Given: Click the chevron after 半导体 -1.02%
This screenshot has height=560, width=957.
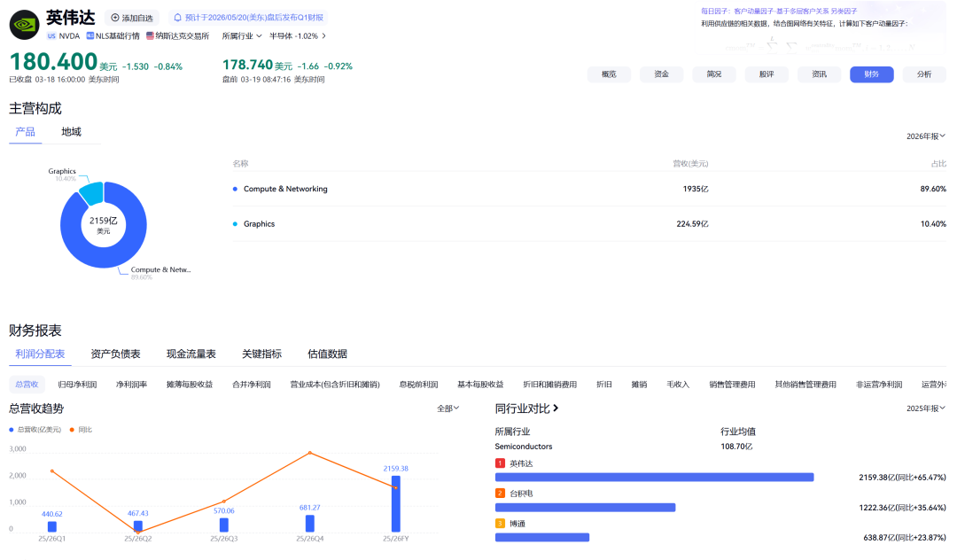Looking at the screenshot, I should click(x=323, y=36).
